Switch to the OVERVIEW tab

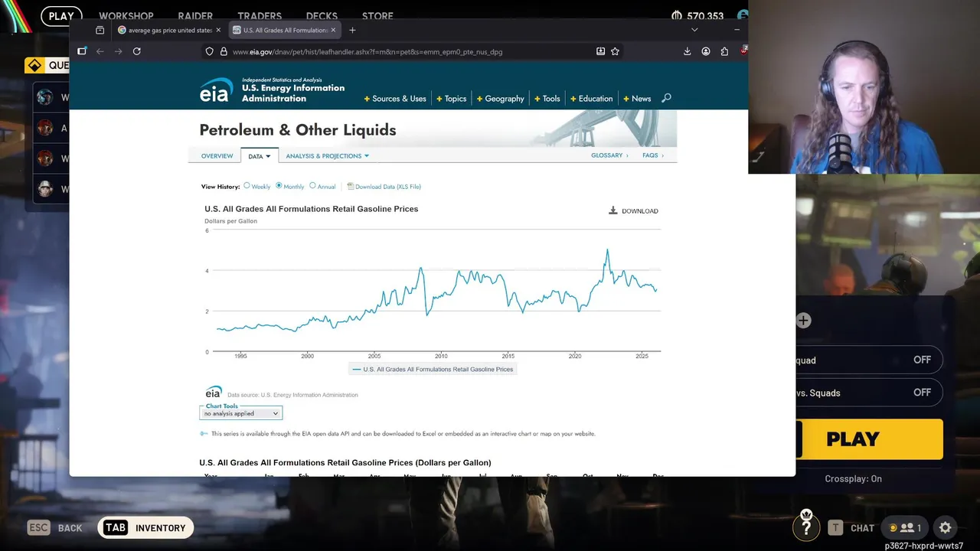pos(217,156)
